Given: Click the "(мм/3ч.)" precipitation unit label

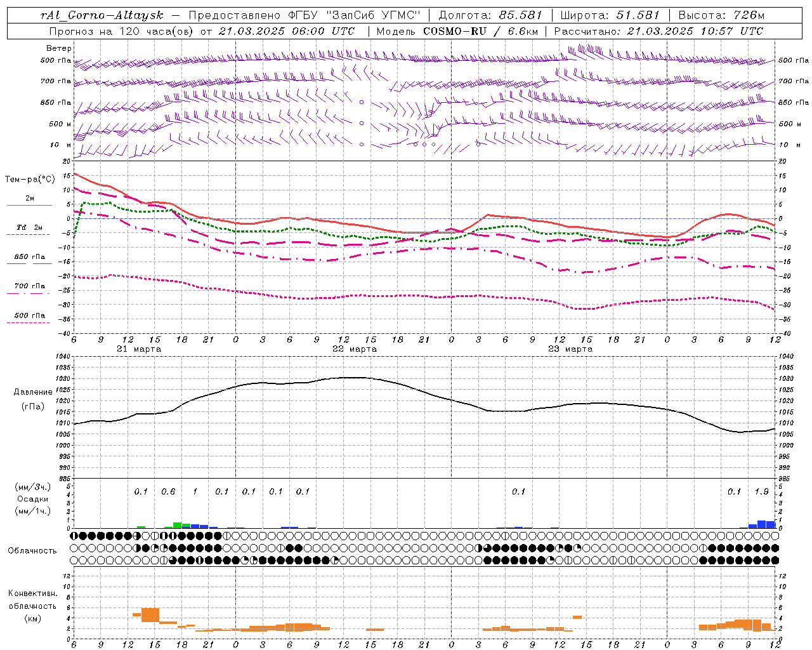Looking at the screenshot, I should (33, 487).
